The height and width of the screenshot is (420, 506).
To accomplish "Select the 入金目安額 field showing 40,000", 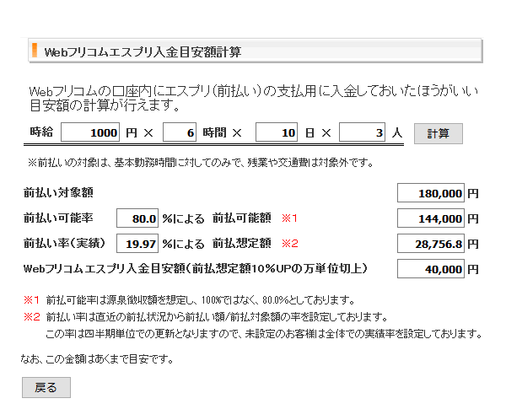I will [430, 269].
